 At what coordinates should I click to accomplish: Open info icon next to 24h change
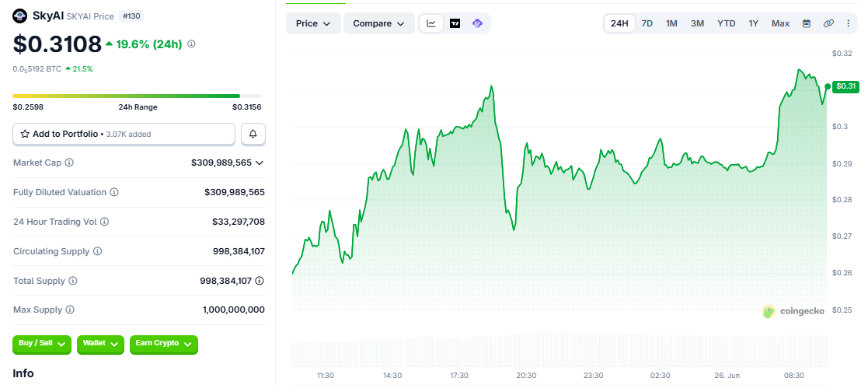(191, 44)
